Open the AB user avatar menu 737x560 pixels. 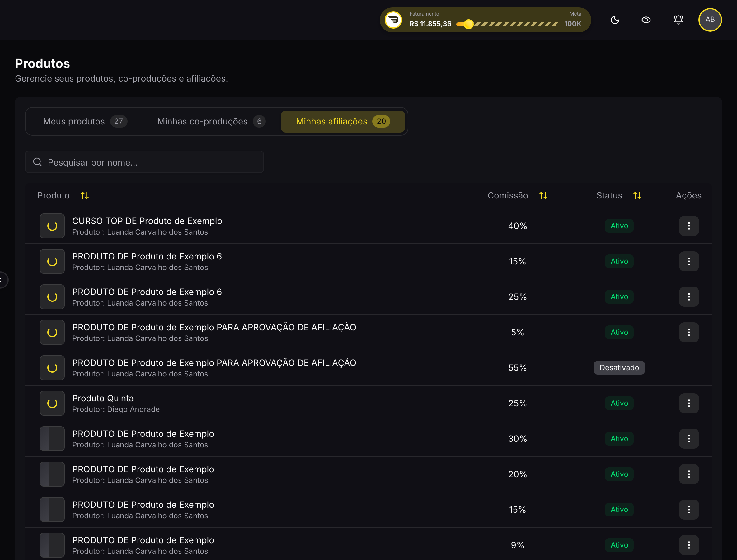pyautogui.click(x=710, y=20)
